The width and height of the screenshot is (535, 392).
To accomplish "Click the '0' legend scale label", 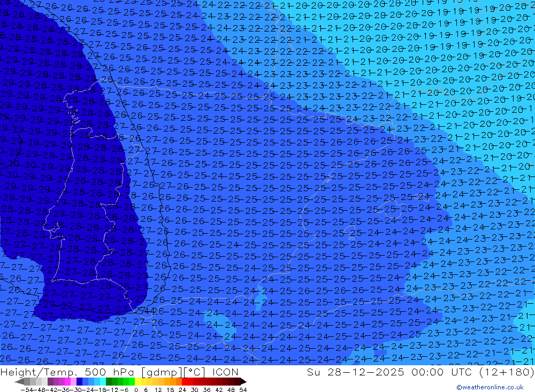I will (136, 390).
